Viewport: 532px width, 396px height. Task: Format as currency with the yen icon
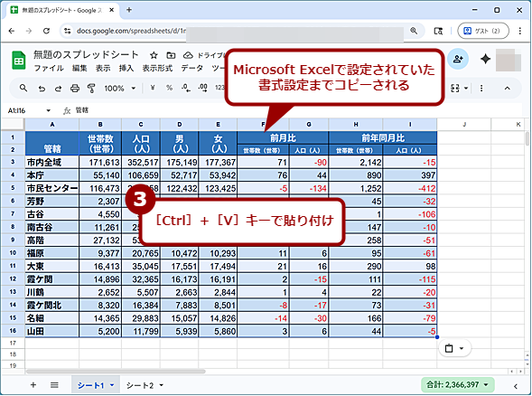pyautogui.click(x=153, y=88)
